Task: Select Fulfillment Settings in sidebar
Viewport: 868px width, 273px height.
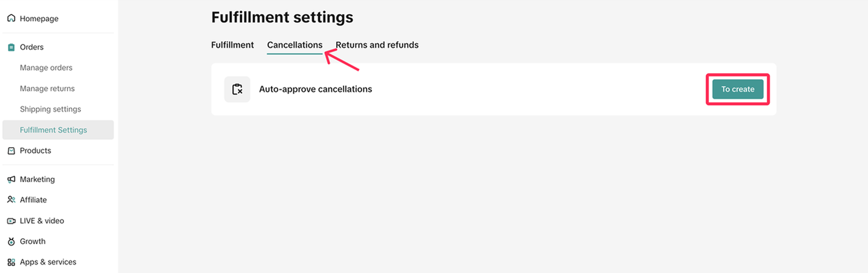Action: click(53, 130)
